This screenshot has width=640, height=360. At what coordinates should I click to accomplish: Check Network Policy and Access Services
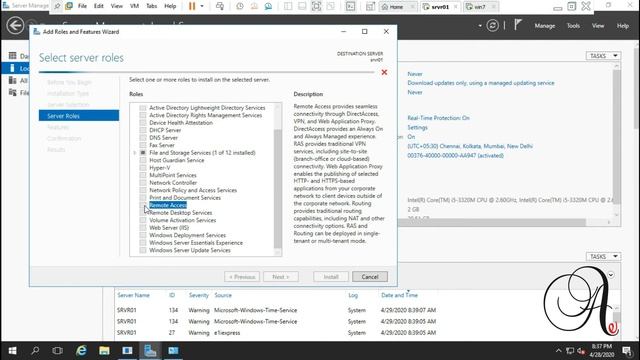[142, 190]
